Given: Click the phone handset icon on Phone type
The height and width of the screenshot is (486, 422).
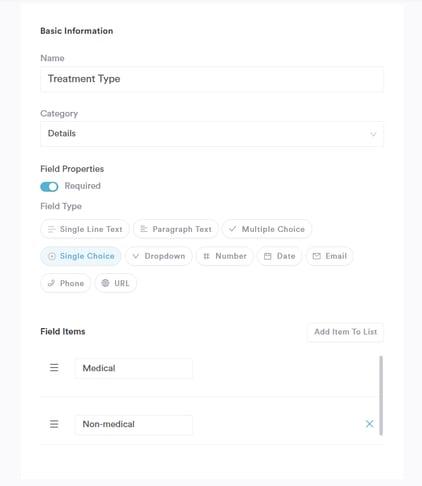Looking at the screenshot, I should click(51, 283).
